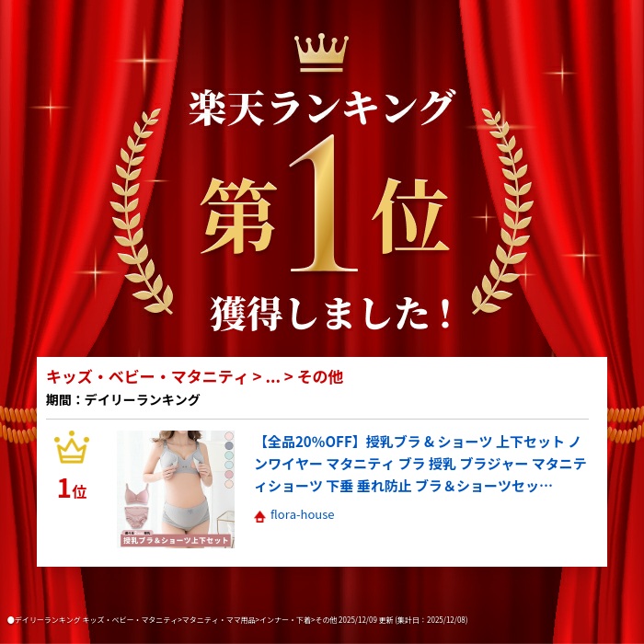The width and height of the screenshot is (644, 644).
Task: Select the mint green color swatch in thumbnail
Action: coord(229,455)
